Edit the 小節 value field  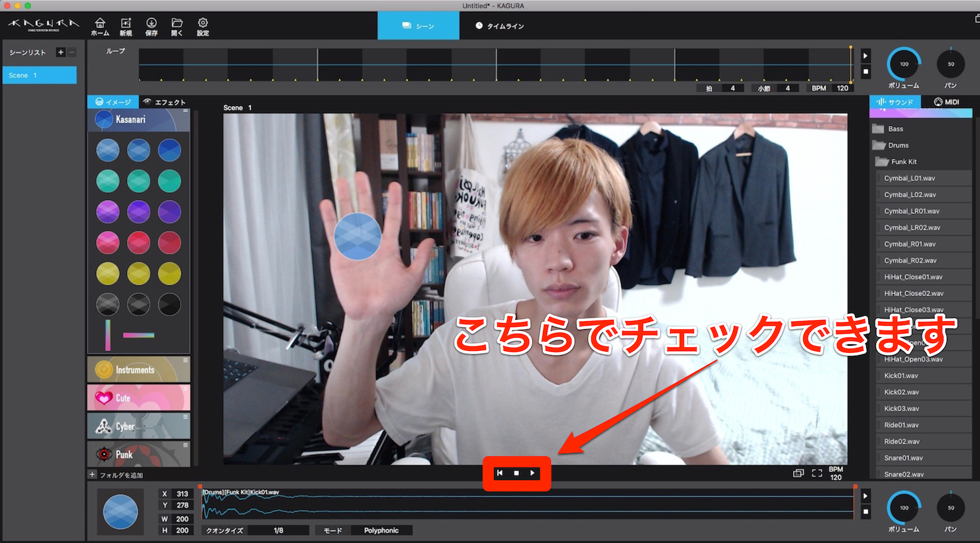787,88
